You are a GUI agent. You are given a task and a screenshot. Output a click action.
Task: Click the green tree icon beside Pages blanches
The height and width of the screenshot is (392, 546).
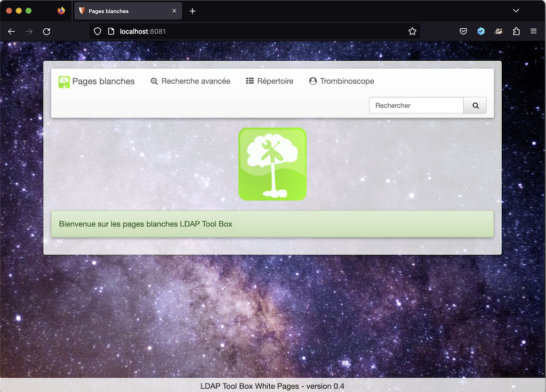pos(64,81)
